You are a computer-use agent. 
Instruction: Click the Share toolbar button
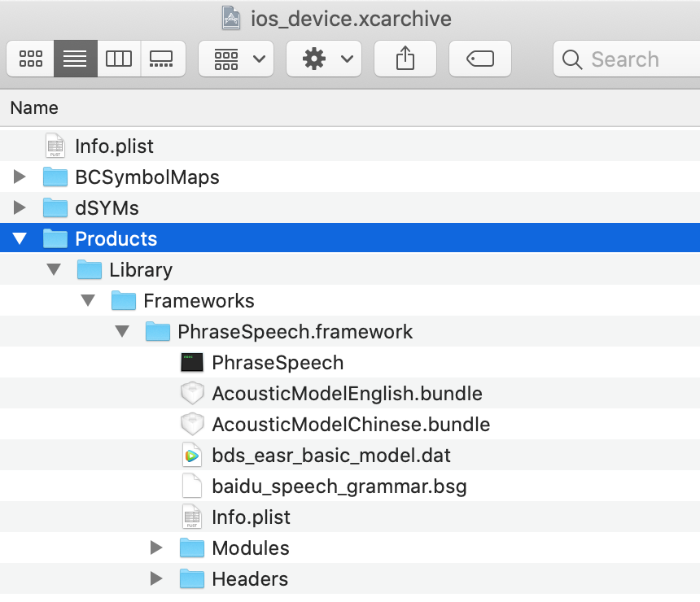pos(405,59)
